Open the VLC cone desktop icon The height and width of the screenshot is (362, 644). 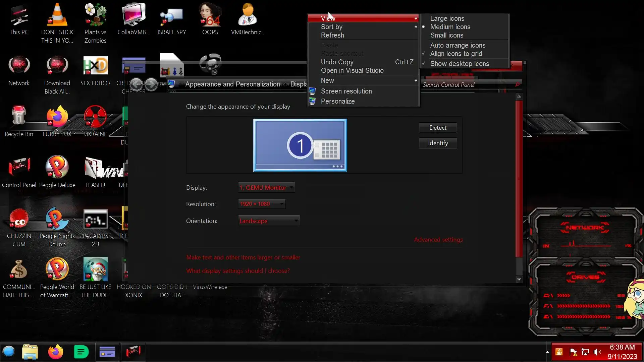[57, 15]
